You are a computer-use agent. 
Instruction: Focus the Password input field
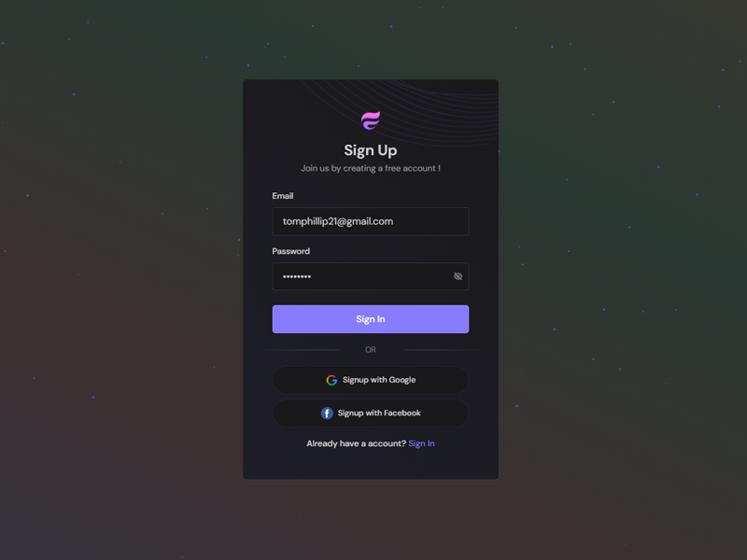(x=370, y=276)
